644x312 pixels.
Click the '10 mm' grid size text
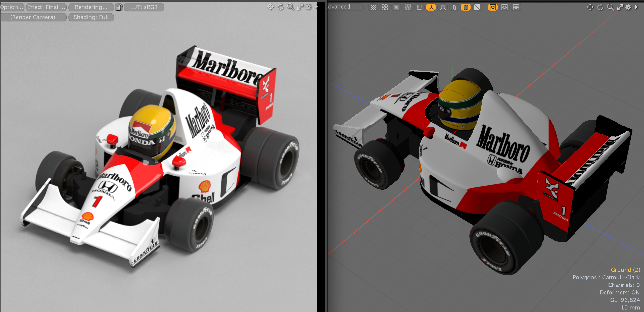tap(630, 307)
